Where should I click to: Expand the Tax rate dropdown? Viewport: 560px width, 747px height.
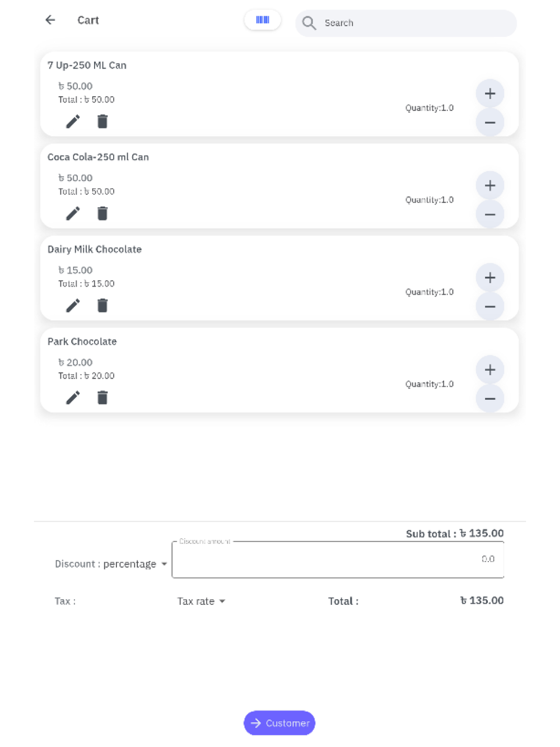click(201, 601)
